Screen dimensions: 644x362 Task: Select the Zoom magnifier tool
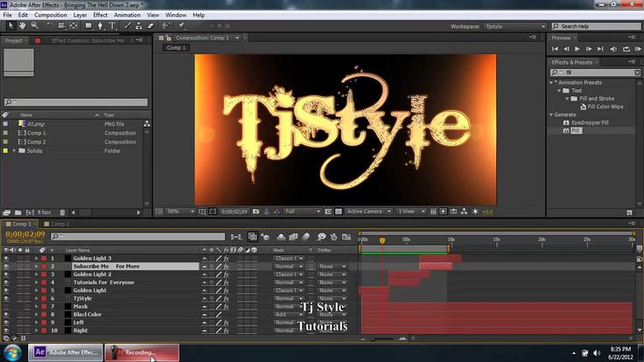[34, 26]
